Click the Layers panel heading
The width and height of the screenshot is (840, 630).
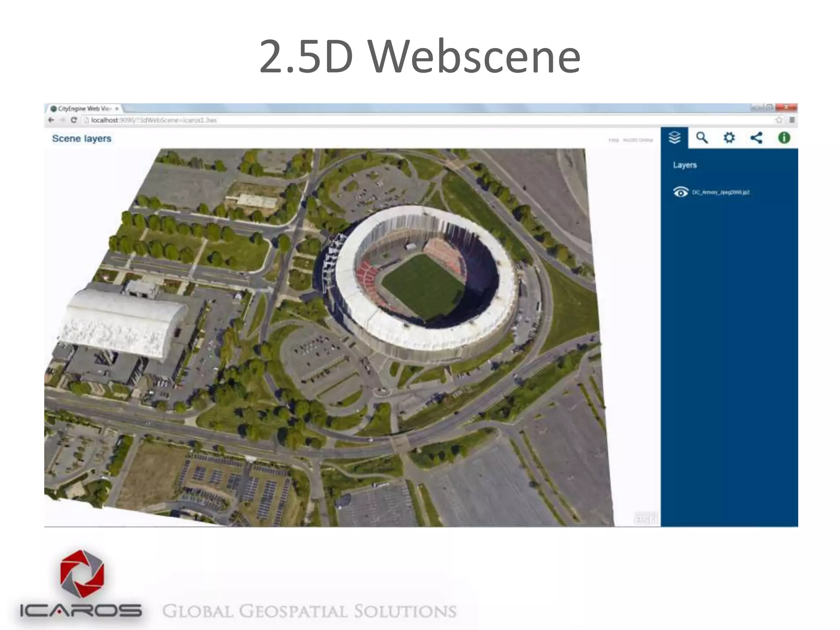click(x=685, y=165)
